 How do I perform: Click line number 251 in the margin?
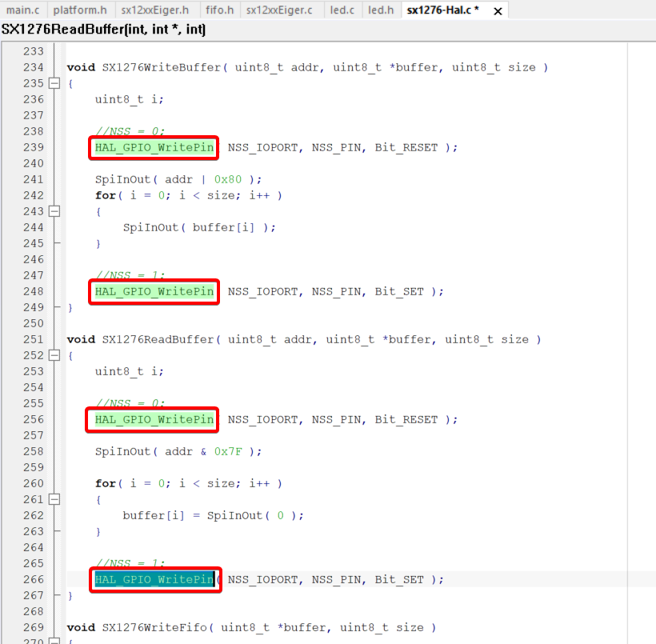[x=33, y=339]
